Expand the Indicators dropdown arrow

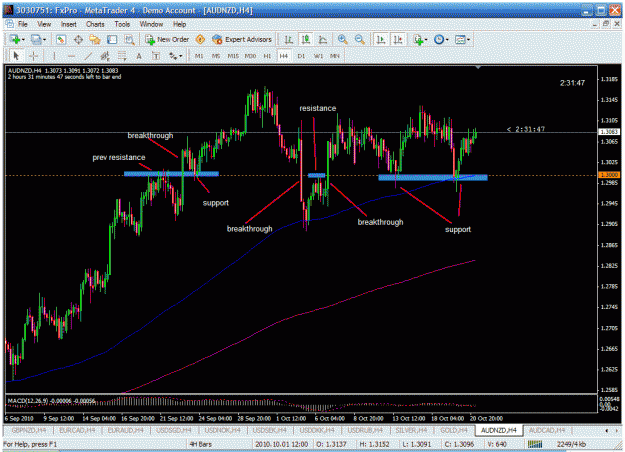pyautogui.click(x=426, y=39)
